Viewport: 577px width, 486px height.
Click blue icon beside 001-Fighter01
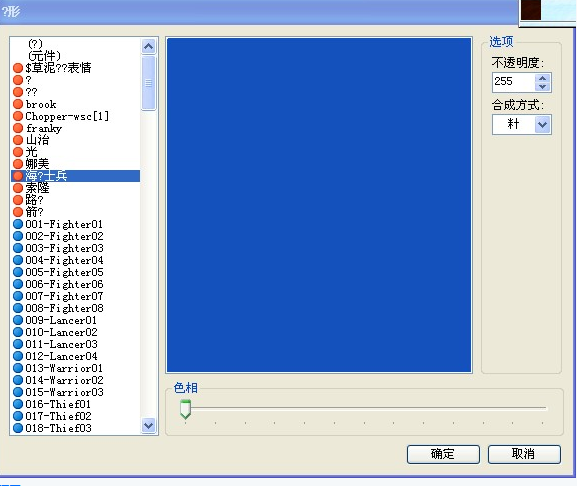click(18, 224)
